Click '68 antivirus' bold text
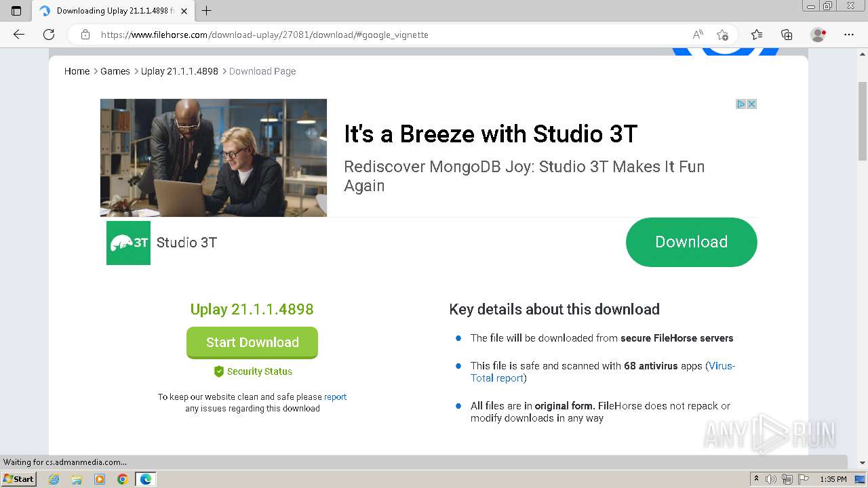868x488 pixels. [x=650, y=366]
